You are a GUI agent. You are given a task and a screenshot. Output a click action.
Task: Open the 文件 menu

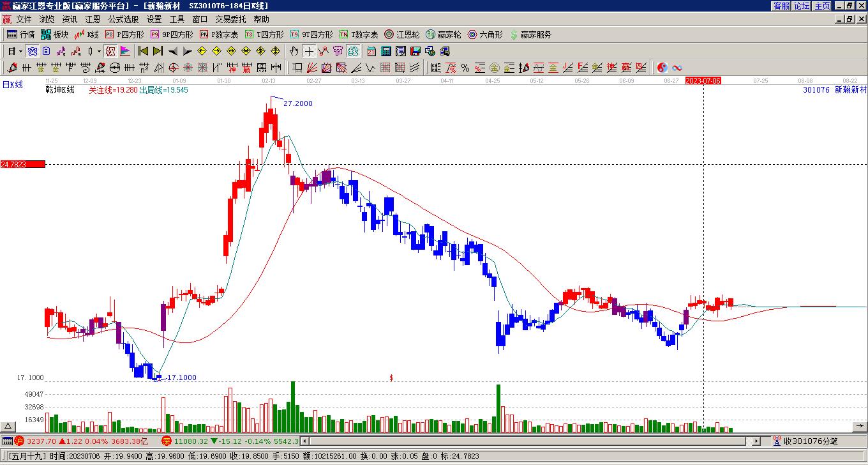click(24, 20)
